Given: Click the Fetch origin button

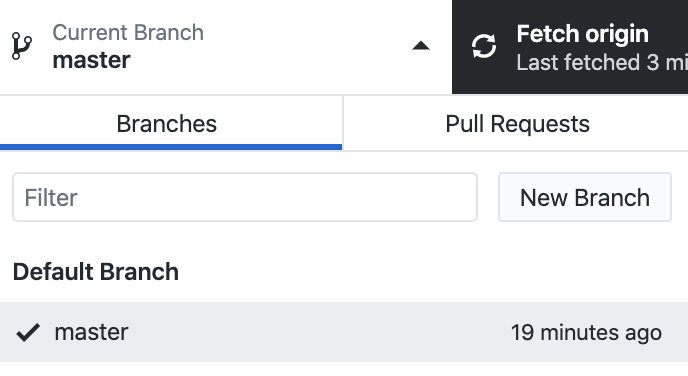Looking at the screenshot, I should click(570, 47).
